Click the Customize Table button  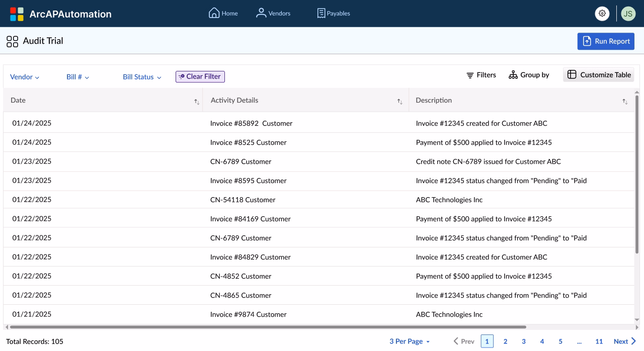(x=599, y=75)
